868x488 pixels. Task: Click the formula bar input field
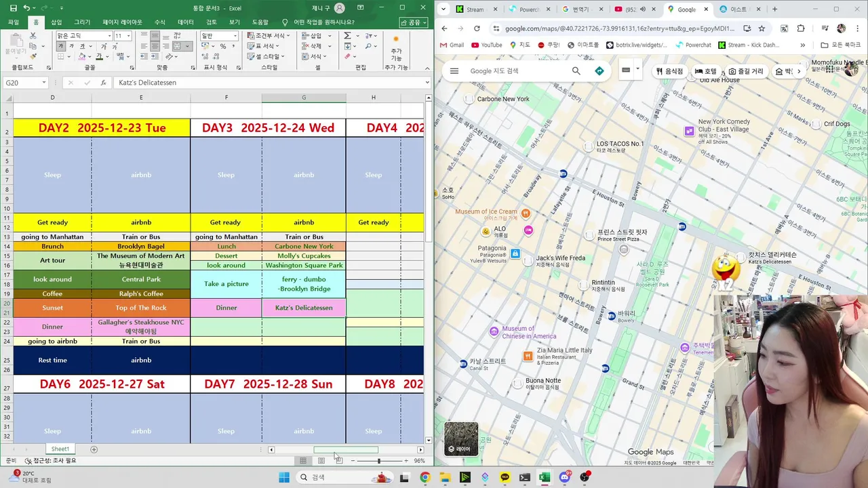click(270, 83)
